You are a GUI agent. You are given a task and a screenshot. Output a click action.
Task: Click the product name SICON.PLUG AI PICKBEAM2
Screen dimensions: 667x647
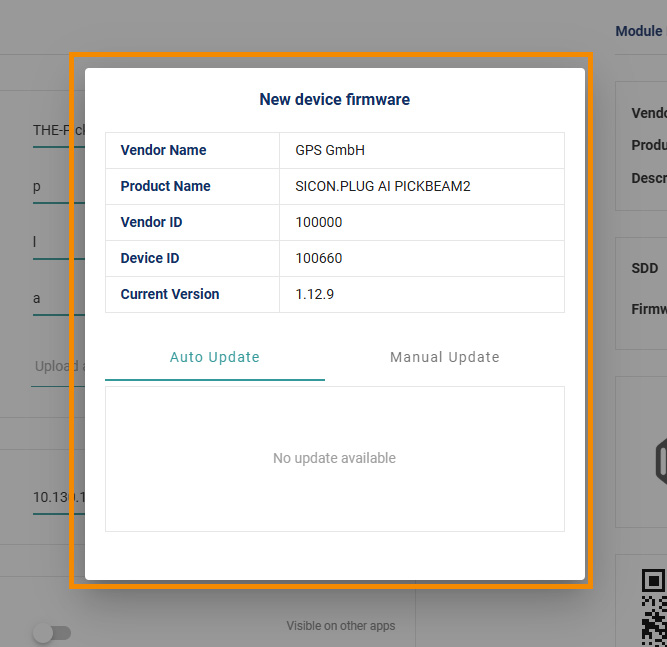point(382,186)
